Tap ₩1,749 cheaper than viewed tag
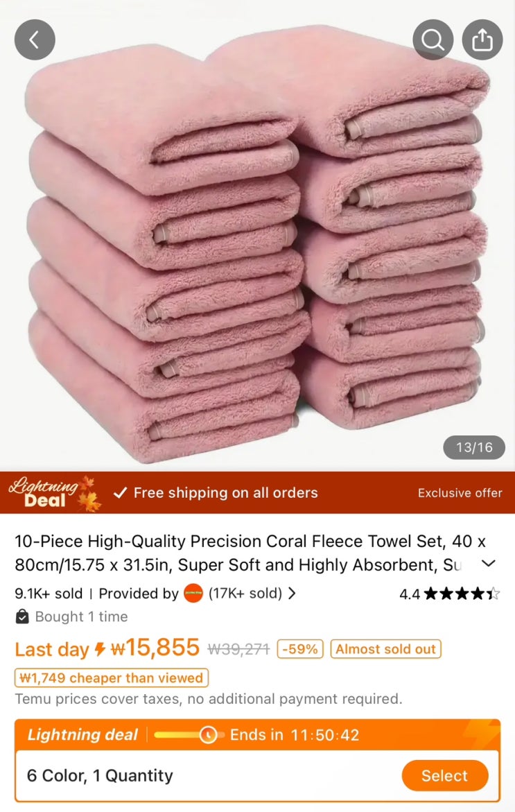 tap(112, 678)
